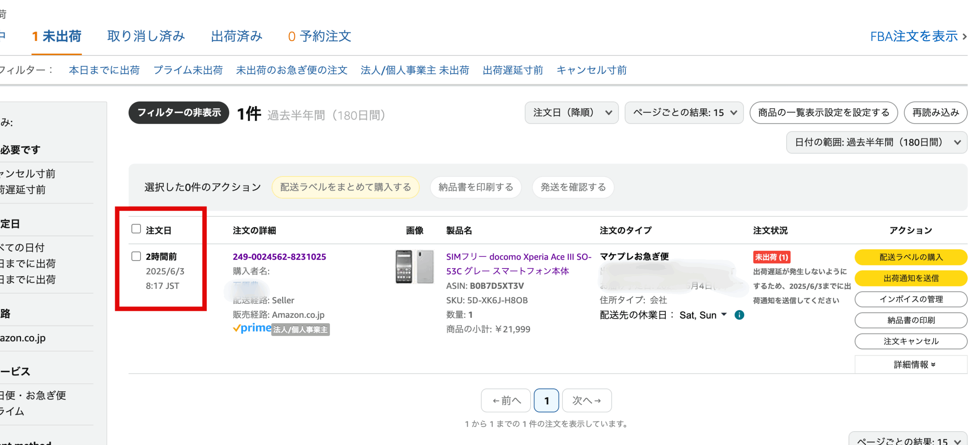Click the 法人/個人事業主 badge
This screenshot has height=445, width=980.
pyautogui.click(x=301, y=330)
